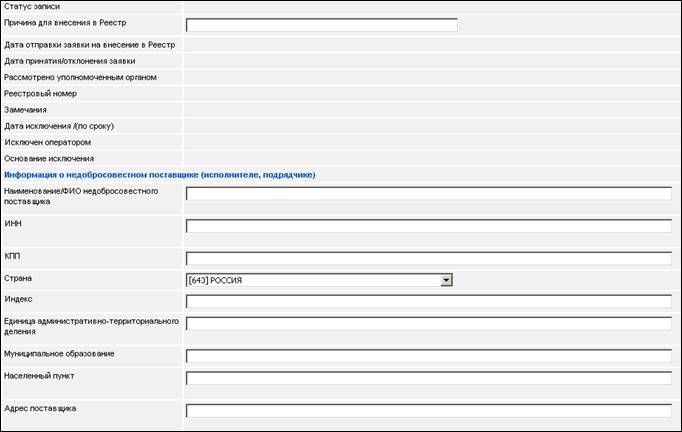Click the 'Замечания' row label
The width and height of the screenshot is (682, 432).
coord(26,109)
